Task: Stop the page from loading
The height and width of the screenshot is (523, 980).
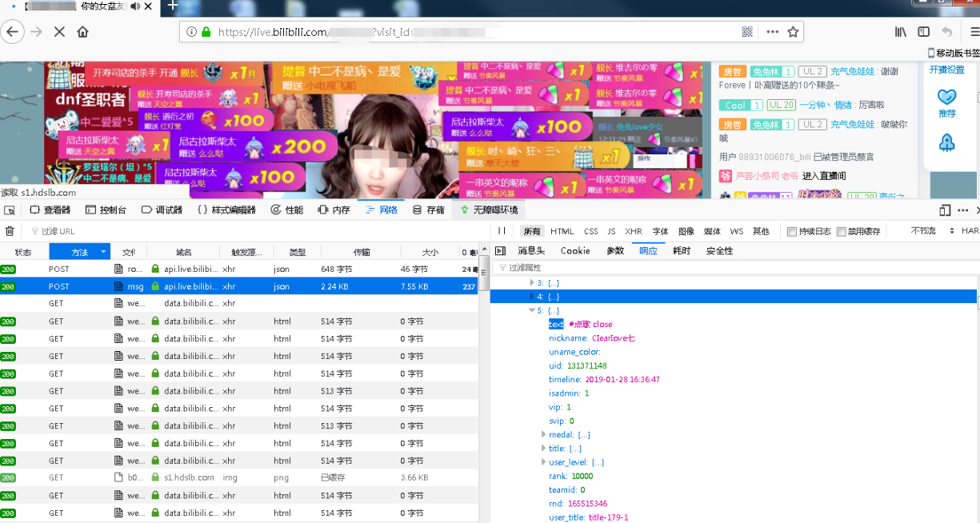Action: click(x=59, y=32)
